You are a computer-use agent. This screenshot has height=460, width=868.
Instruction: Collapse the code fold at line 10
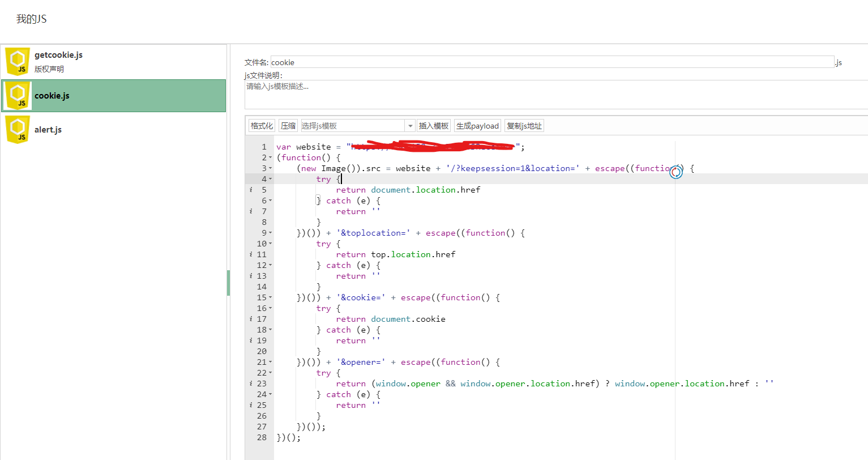click(270, 244)
